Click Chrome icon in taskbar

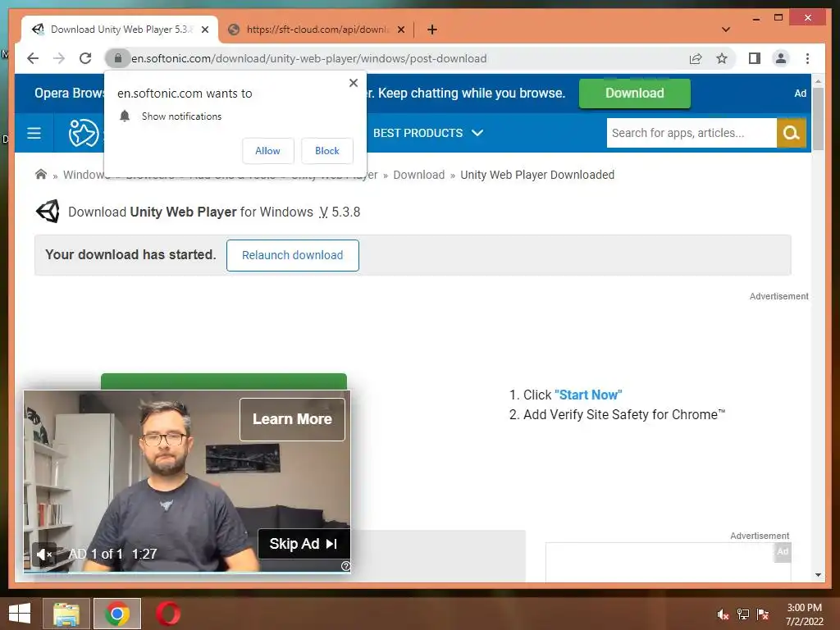coord(117,614)
